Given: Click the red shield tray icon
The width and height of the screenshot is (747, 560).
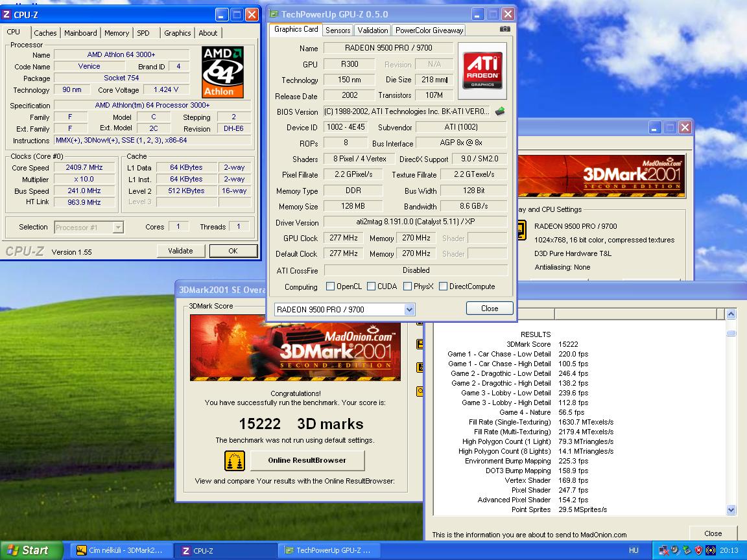Looking at the screenshot, I should 698,550.
